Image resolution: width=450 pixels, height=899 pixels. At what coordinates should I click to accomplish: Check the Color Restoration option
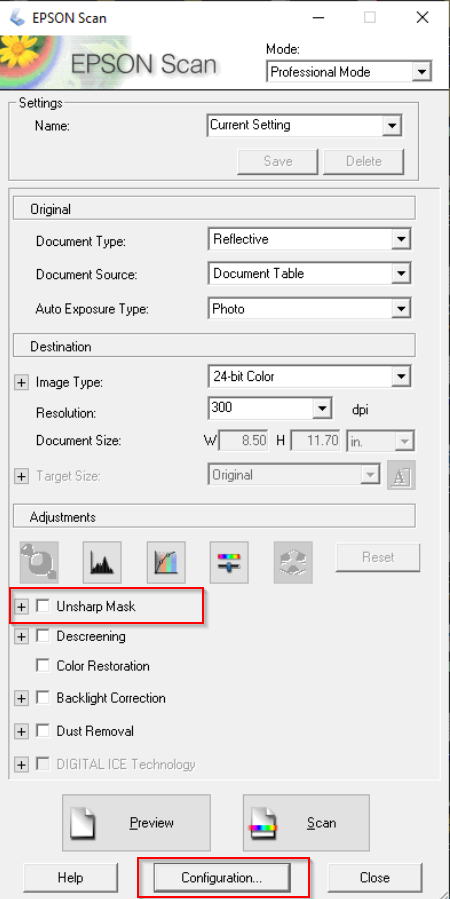coord(42,666)
